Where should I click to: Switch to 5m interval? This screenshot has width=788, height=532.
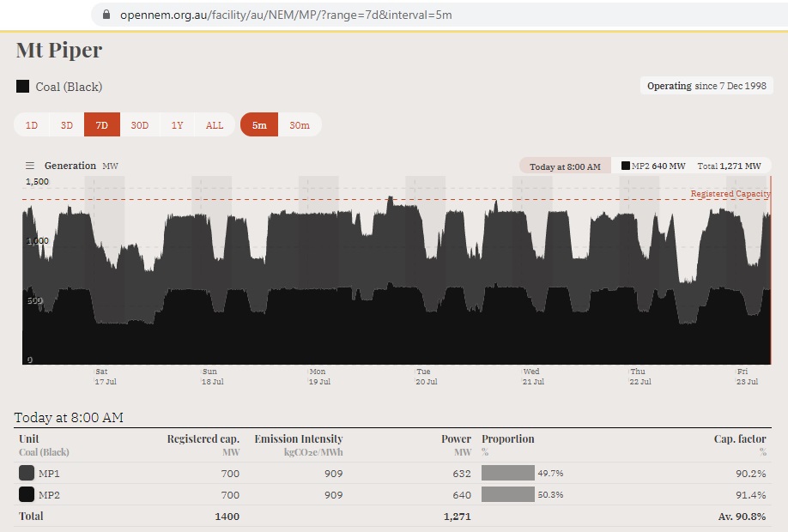(x=259, y=125)
